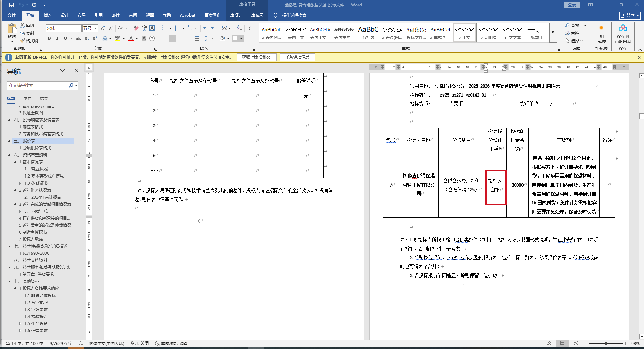Image resolution: width=644 pixels, height=349 pixels.
Task: Sort the table with the A-Z sort icon
Action: click(x=239, y=28)
